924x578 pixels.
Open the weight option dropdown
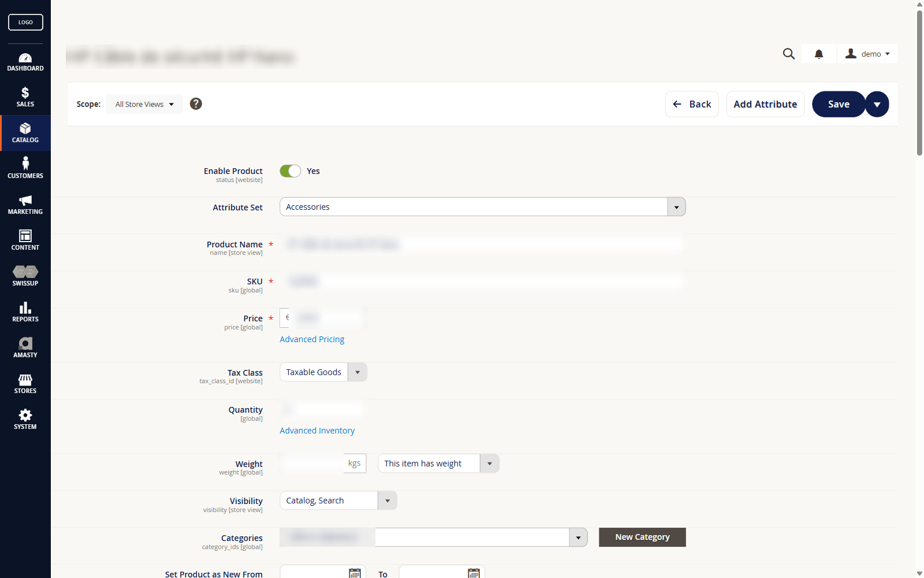439,464
